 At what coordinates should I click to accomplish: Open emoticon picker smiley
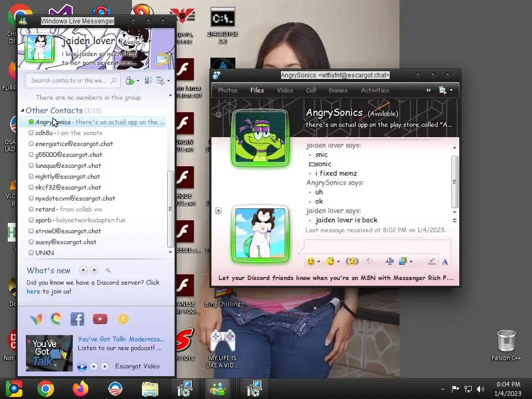(x=311, y=261)
